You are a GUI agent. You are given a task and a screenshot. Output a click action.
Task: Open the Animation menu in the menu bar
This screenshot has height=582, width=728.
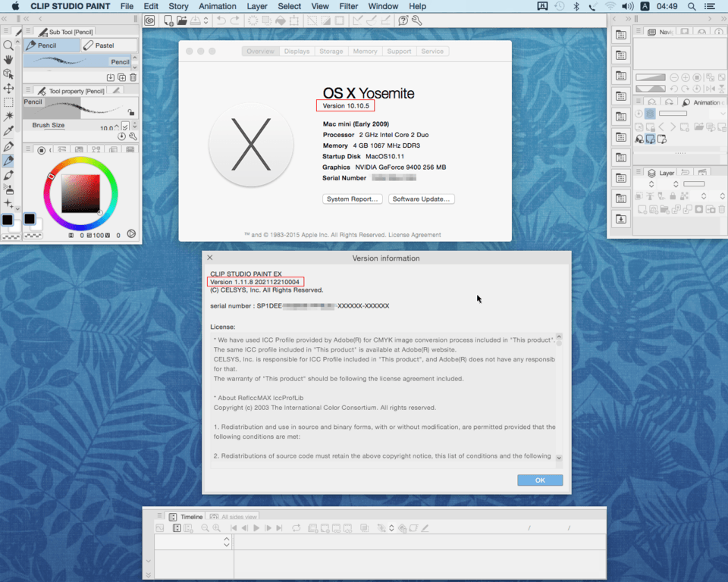[217, 6]
